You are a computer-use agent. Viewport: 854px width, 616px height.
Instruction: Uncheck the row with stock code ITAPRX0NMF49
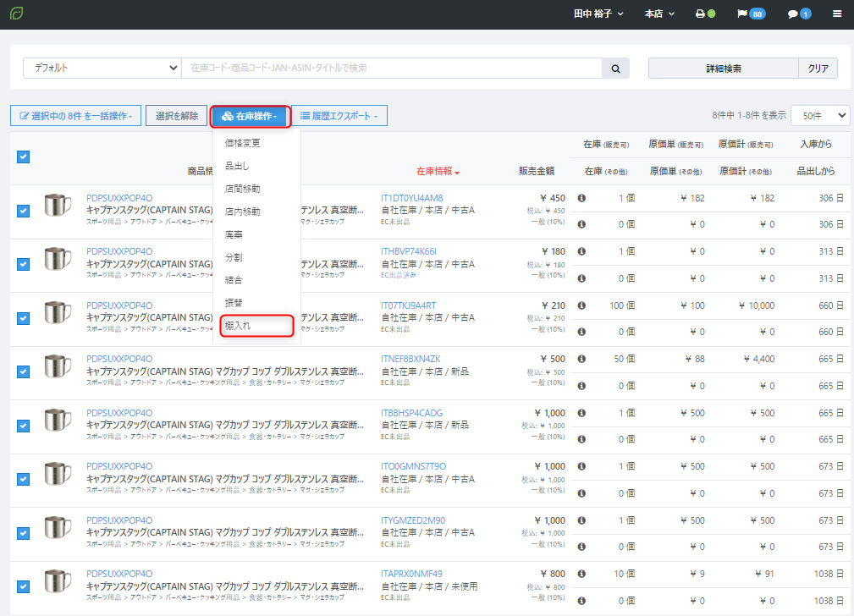point(23,586)
